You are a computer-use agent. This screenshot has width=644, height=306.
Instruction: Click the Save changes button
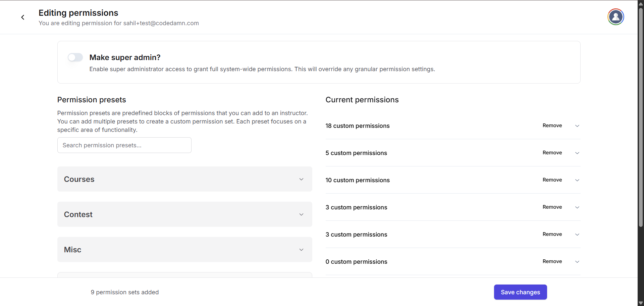[520, 292]
